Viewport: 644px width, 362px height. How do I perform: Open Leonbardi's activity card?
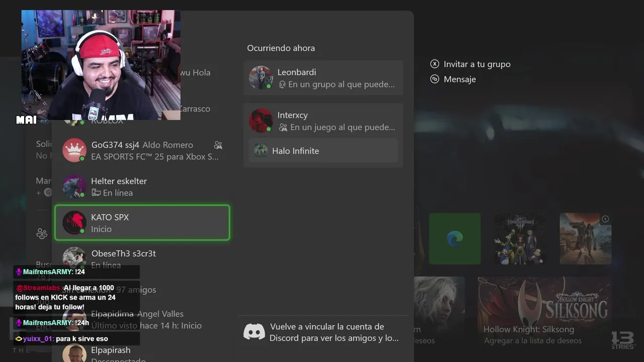(x=323, y=78)
